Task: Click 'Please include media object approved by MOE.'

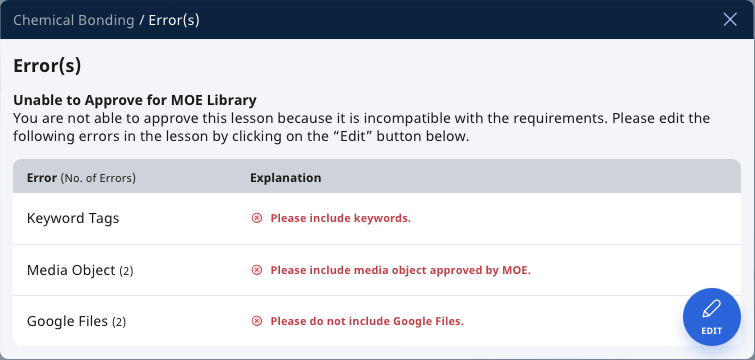Action: [x=401, y=270]
